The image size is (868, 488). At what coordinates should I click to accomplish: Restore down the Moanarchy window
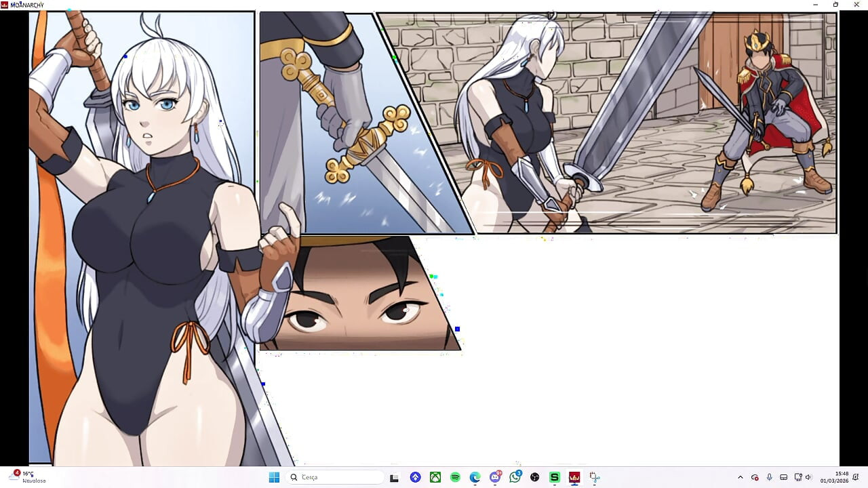pos(835,5)
